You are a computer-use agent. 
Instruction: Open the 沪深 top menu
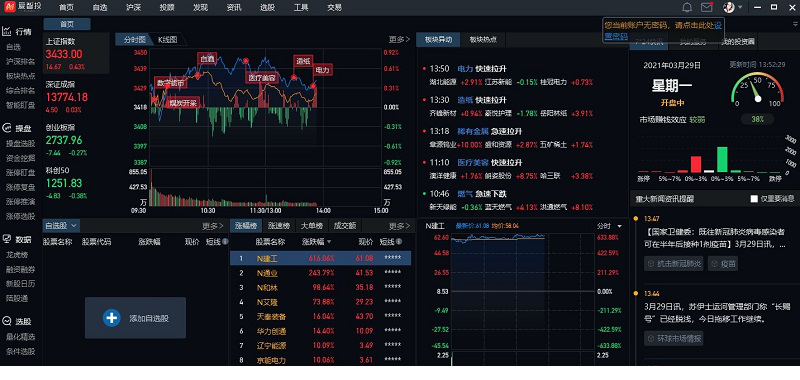134,7
